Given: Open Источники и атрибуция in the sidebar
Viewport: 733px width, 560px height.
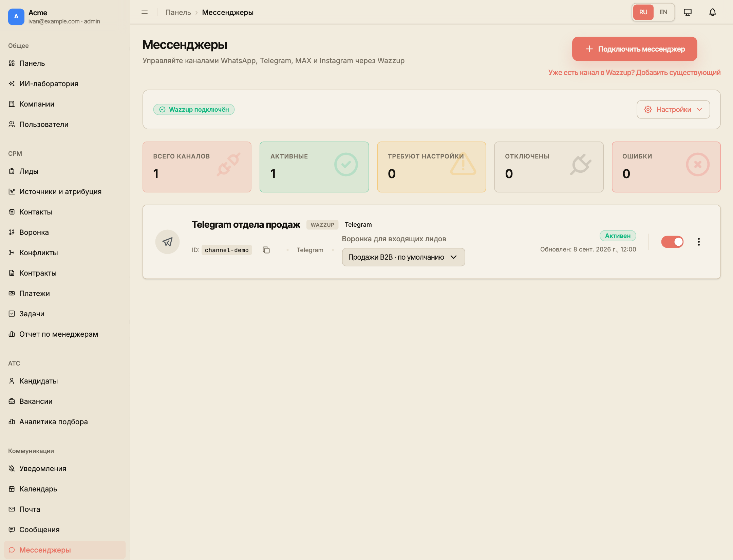Looking at the screenshot, I should click(x=65, y=191).
